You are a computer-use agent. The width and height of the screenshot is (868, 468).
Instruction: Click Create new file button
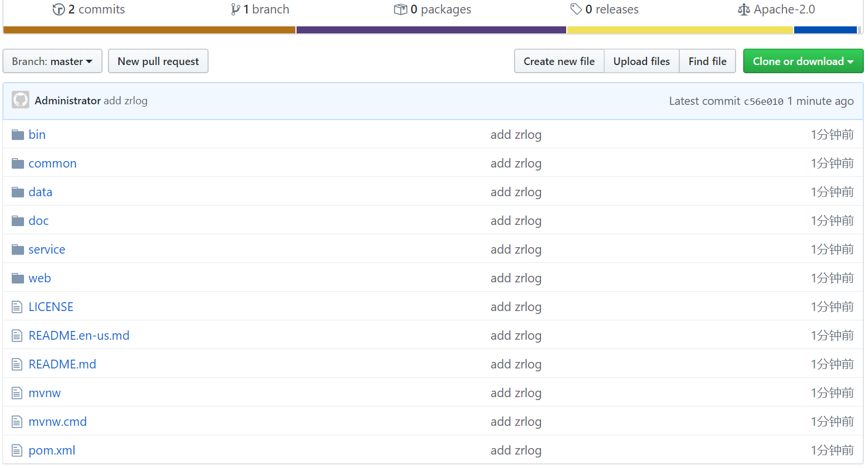[559, 61]
